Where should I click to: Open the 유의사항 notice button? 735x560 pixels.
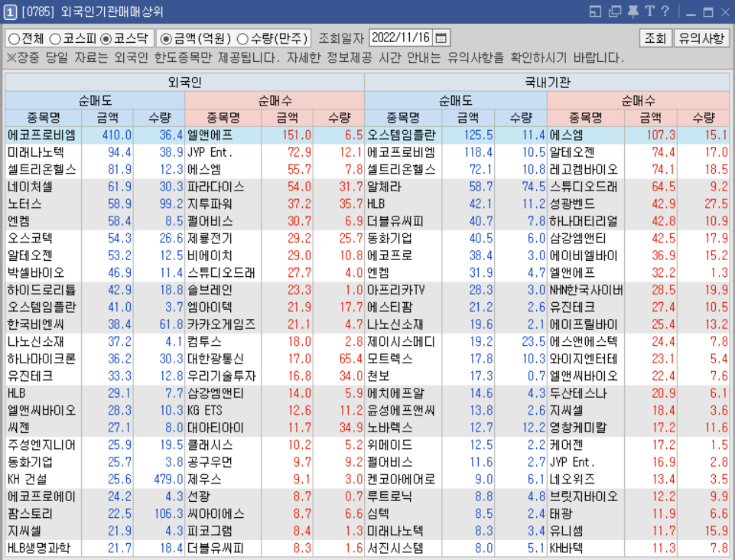pyautogui.click(x=701, y=38)
